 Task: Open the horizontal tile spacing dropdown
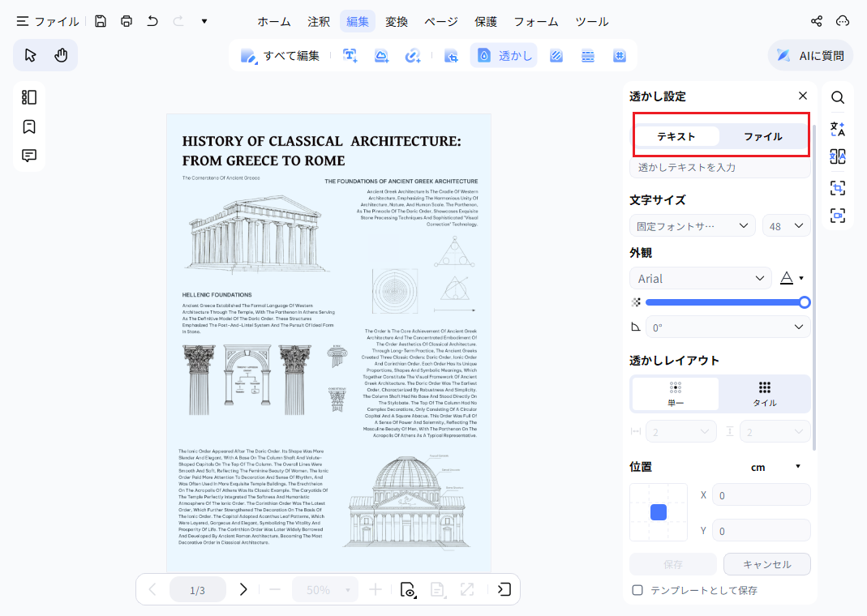pyautogui.click(x=680, y=431)
